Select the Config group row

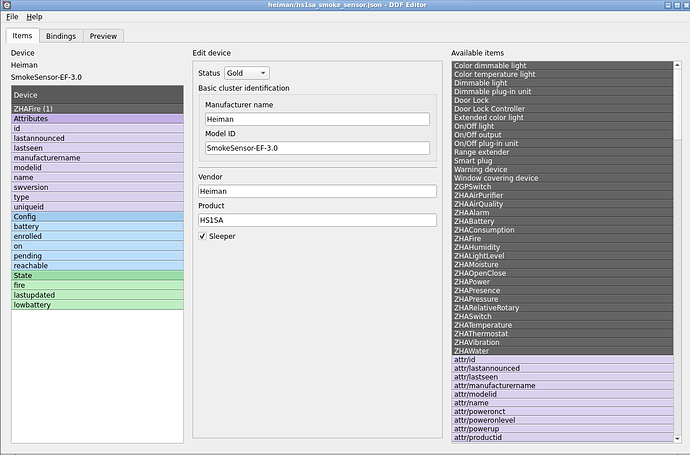97,217
